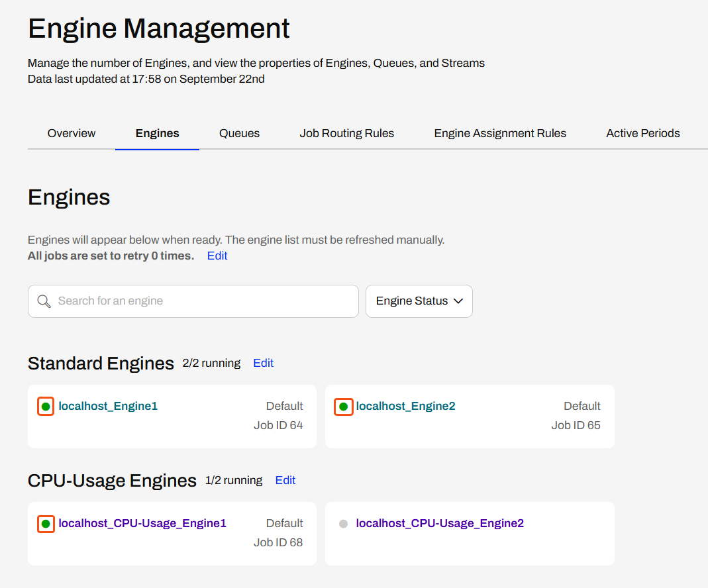Open Engine Assignment Rules tab
Image resolution: width=708 pixels, height=588 pixels.
[x=500, y=133]
